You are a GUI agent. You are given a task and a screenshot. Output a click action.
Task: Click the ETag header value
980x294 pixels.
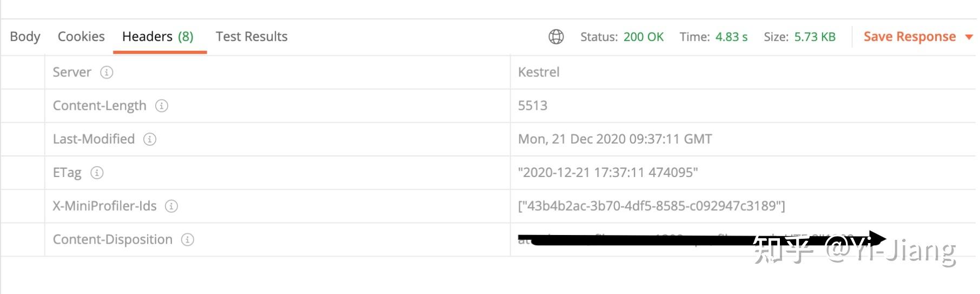coord(608,173)
